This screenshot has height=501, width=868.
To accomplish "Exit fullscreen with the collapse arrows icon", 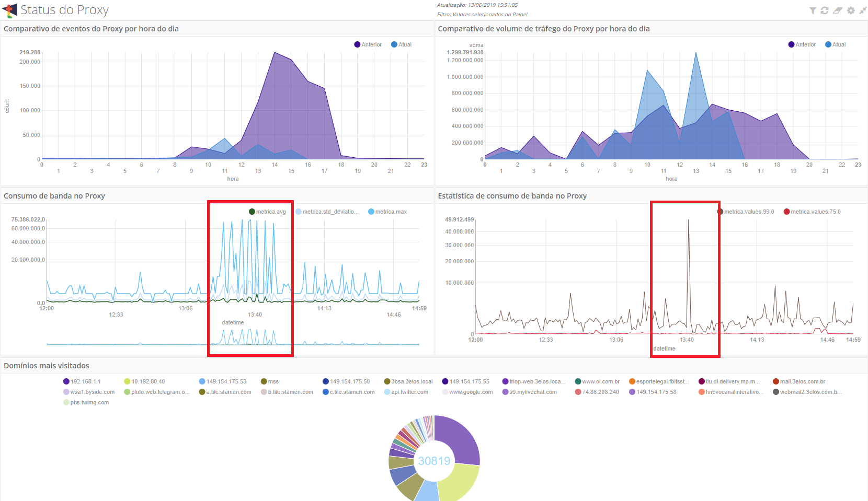I will 863,10.
